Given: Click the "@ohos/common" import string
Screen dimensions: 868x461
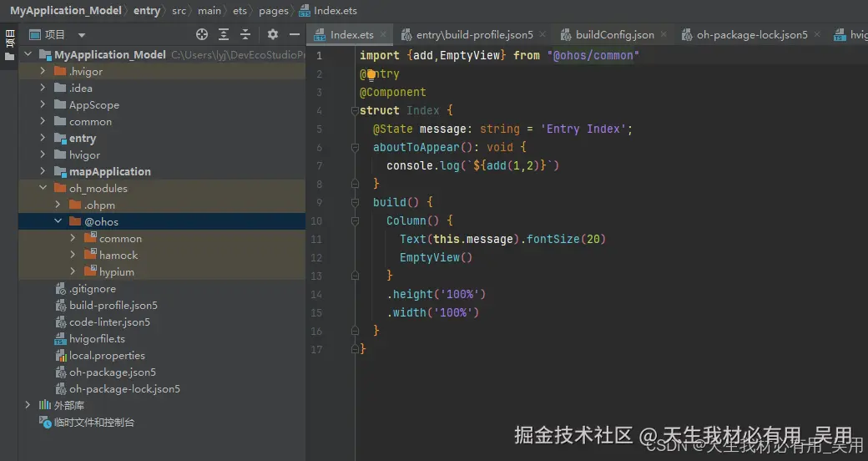Looking at the screenshot, I should 593,55.
